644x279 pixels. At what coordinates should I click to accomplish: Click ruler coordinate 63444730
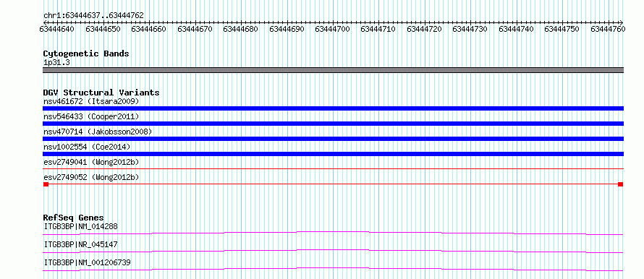[x=470, y=30]
